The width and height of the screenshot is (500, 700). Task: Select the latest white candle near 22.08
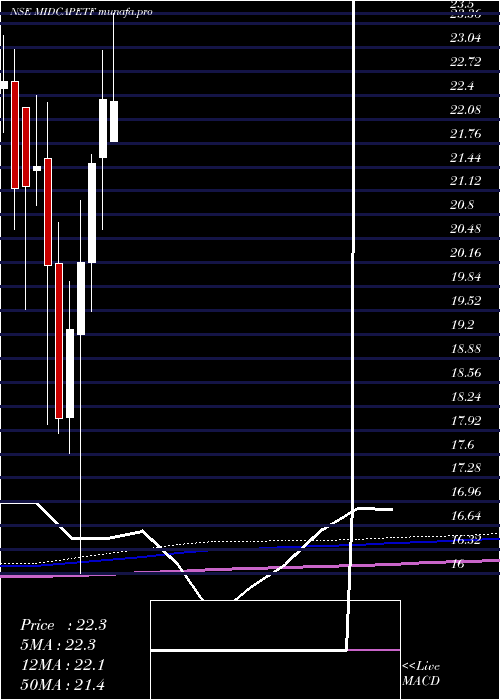(114, 121)
